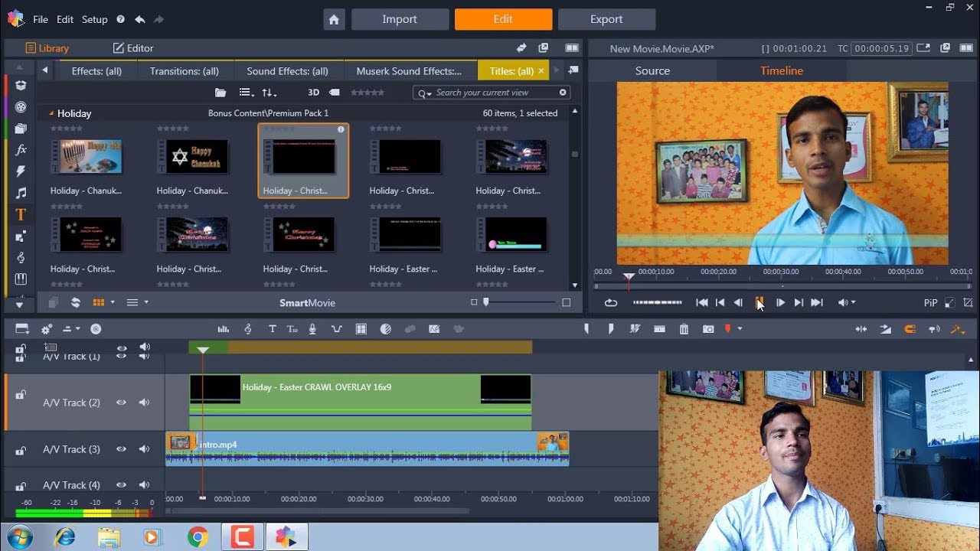Open the Setup menu

tap(95, 19)
